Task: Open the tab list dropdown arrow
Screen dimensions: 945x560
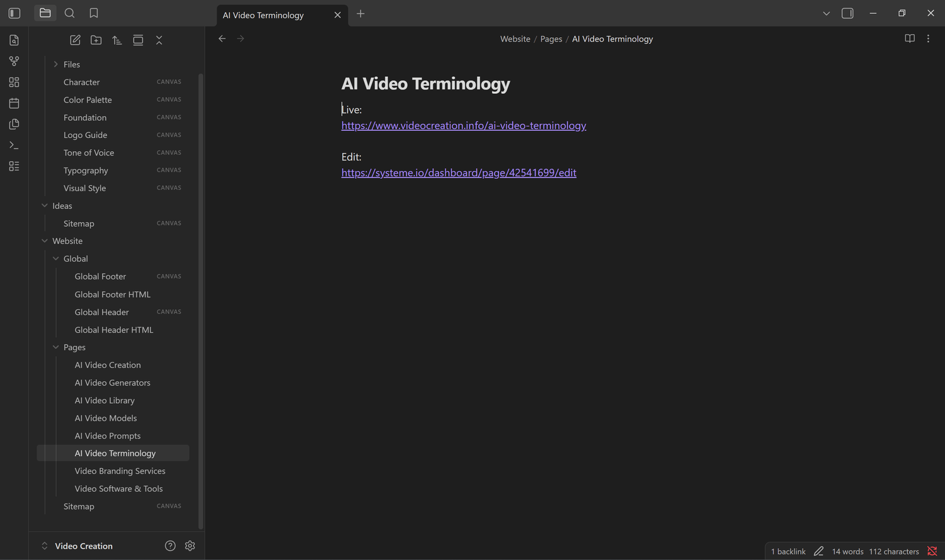Action: pos(827,13)
